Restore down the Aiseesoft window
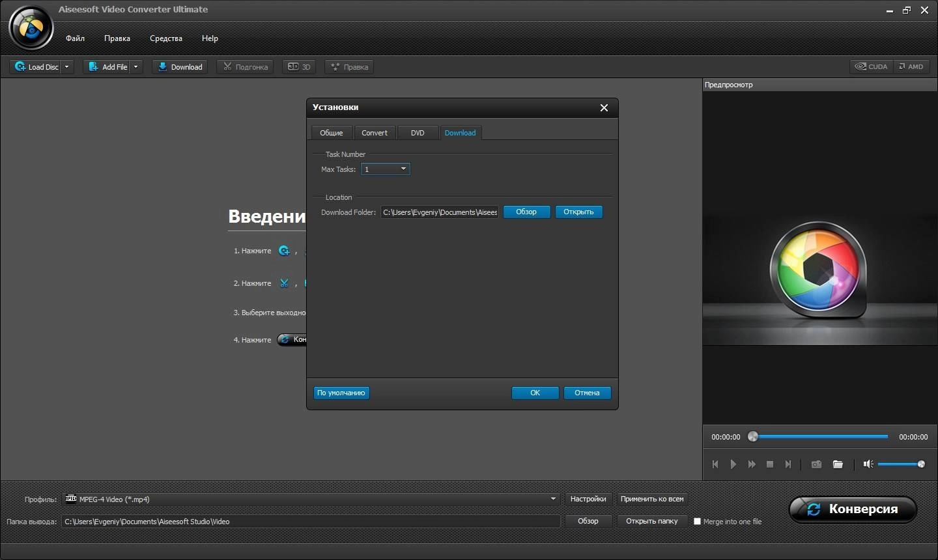The image size is (938, 560). (x=907, y=10)
